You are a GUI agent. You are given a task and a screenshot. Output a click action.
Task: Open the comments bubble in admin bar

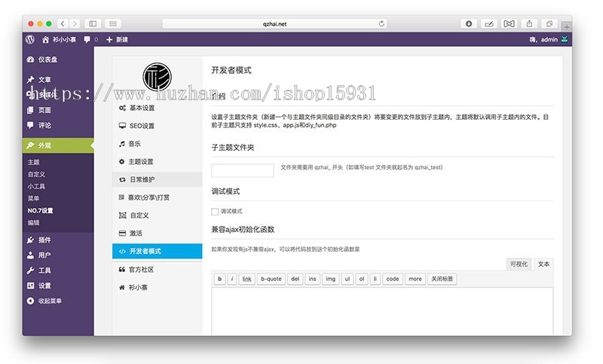pyautogui.click(x=90, y=39)
